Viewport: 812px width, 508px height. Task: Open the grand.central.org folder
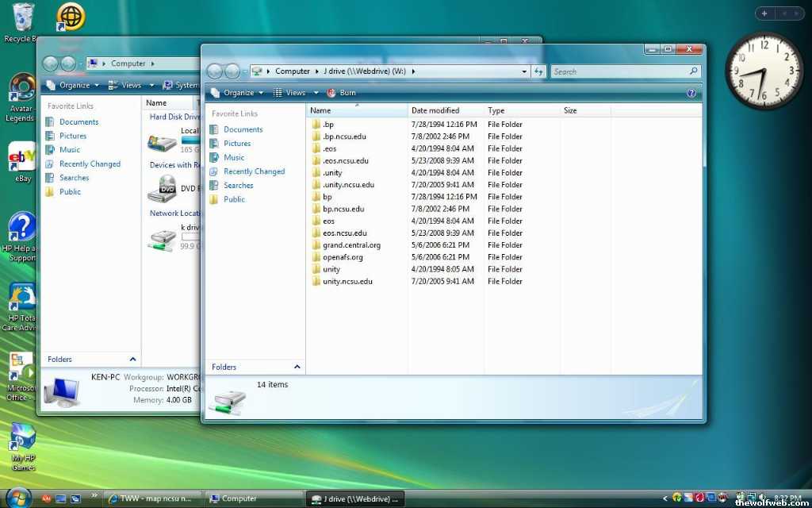[351, 245]
